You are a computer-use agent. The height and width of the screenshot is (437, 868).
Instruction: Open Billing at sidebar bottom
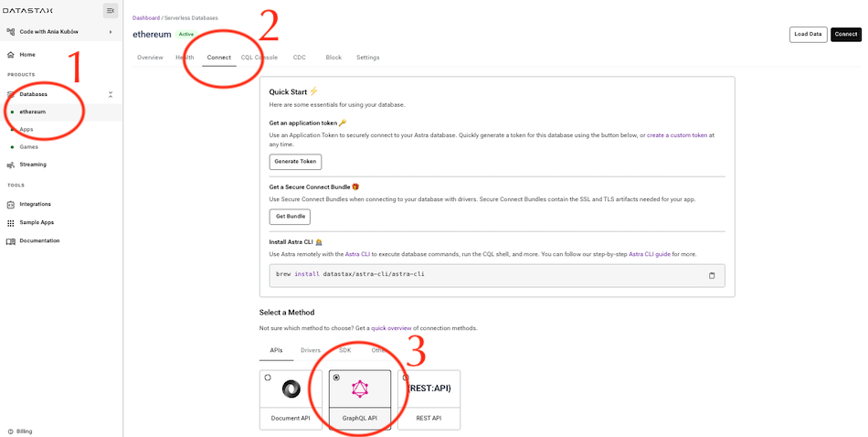click(x=25, y=432)
